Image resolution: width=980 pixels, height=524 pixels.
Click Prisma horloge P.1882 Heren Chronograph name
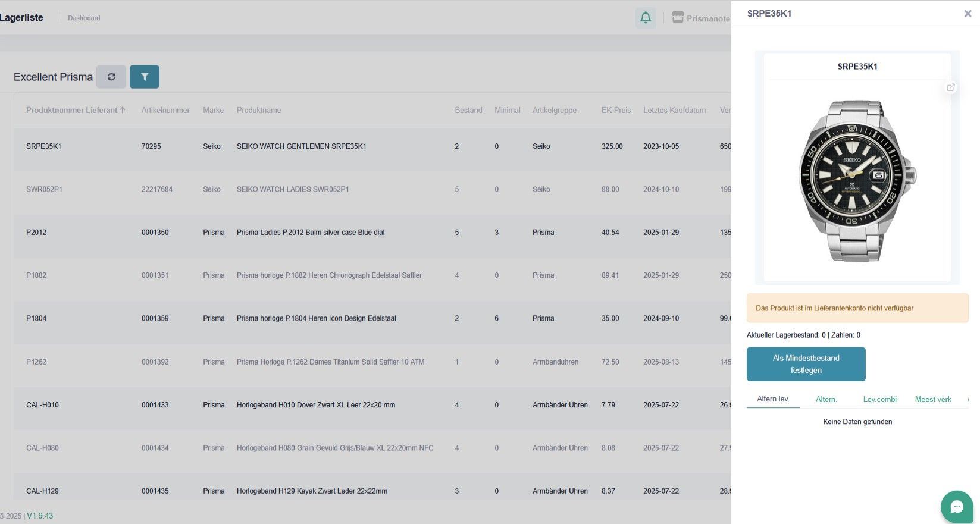coord(329,275)
